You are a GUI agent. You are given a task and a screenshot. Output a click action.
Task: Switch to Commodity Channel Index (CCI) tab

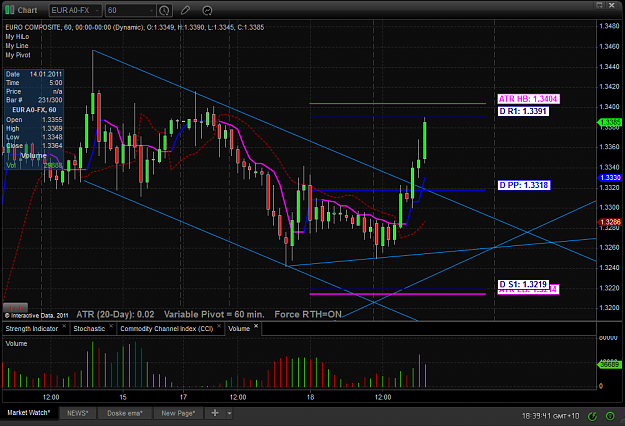(167, 329)
